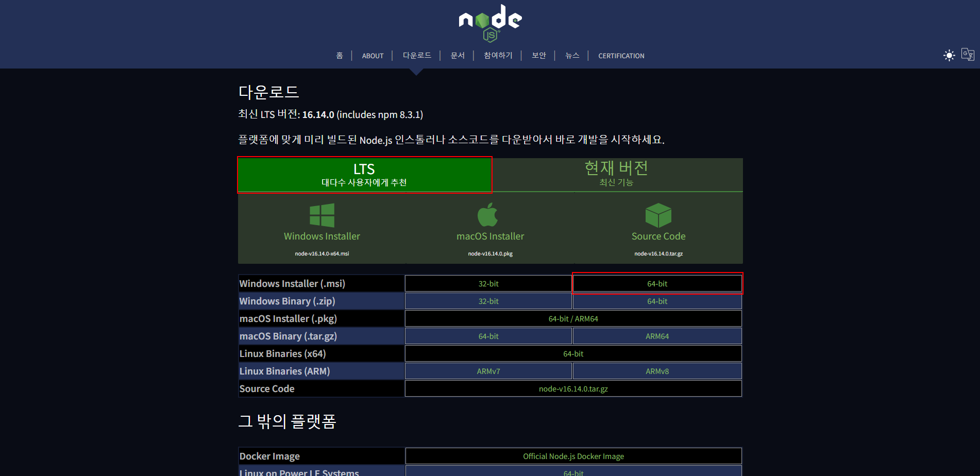
Task: Select the LTS tab
Action: pyautogui.click(x=364, y=175)
